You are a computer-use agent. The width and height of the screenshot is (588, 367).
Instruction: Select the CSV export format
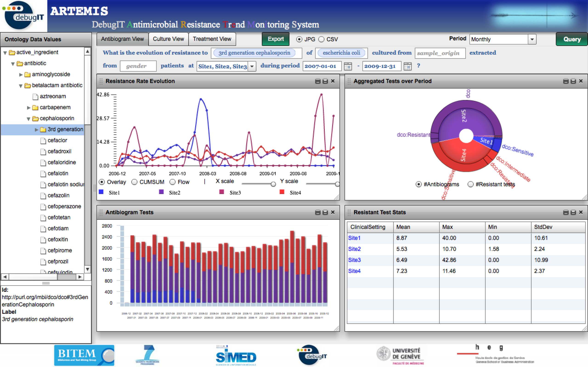pyautogui.click(x=322, y=39)
